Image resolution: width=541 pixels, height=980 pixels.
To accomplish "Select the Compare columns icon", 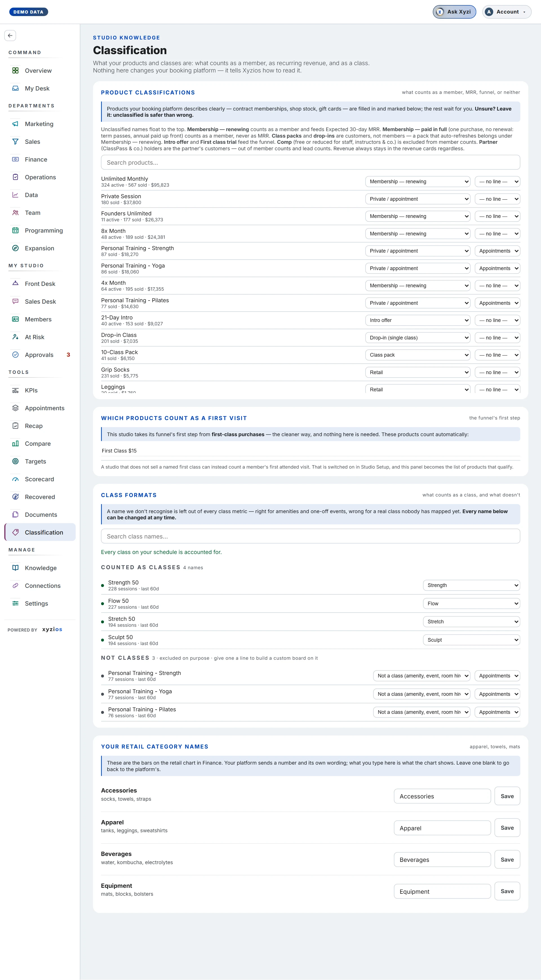I will point(15,443).
